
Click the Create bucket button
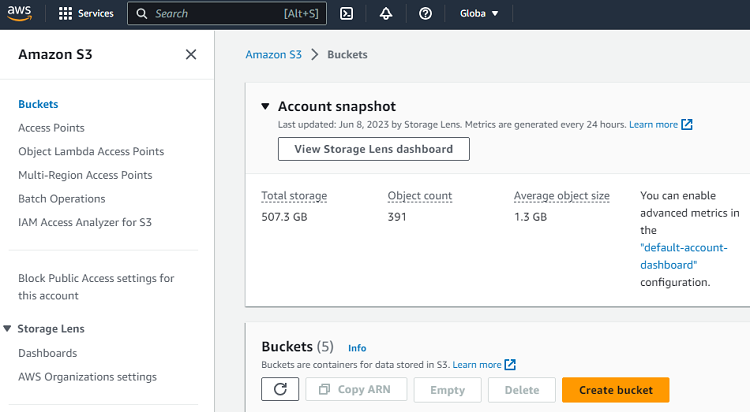615,390
